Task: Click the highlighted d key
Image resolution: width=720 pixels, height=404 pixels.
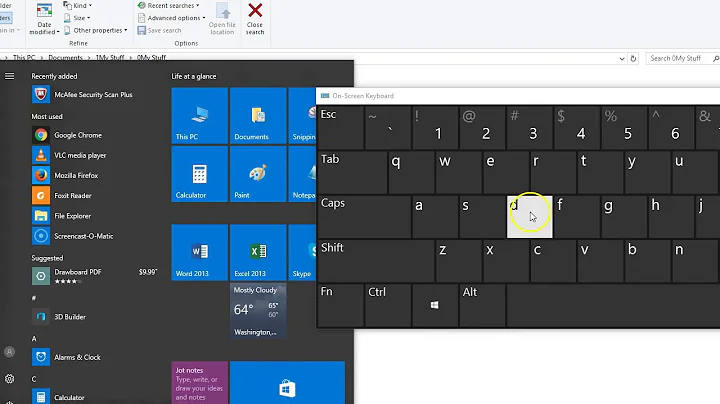Action: coord(529,217)
